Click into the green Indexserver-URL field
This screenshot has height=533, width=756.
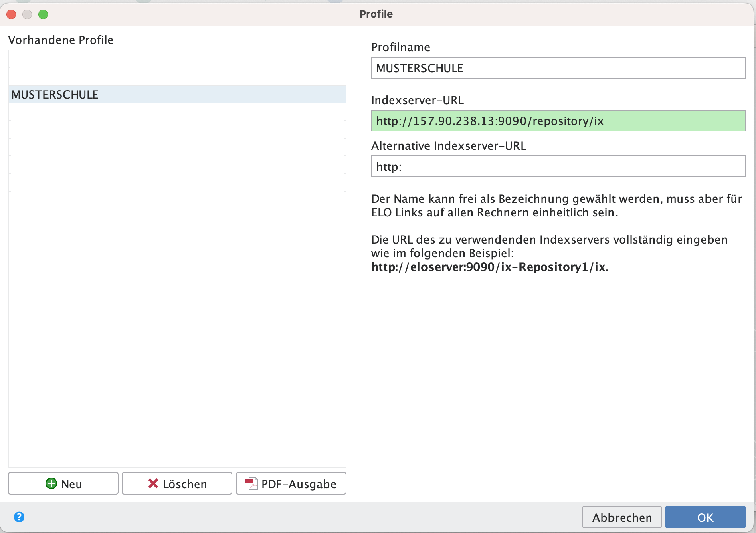[x=558, y=121]
